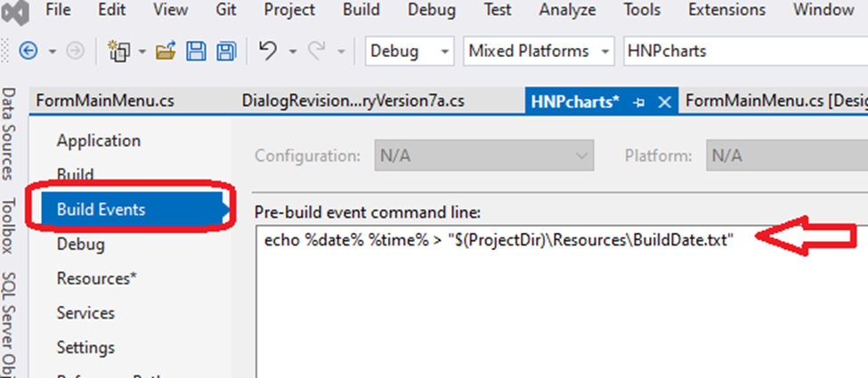
Task: Click the Save All icon
Action: coord(226,52)
